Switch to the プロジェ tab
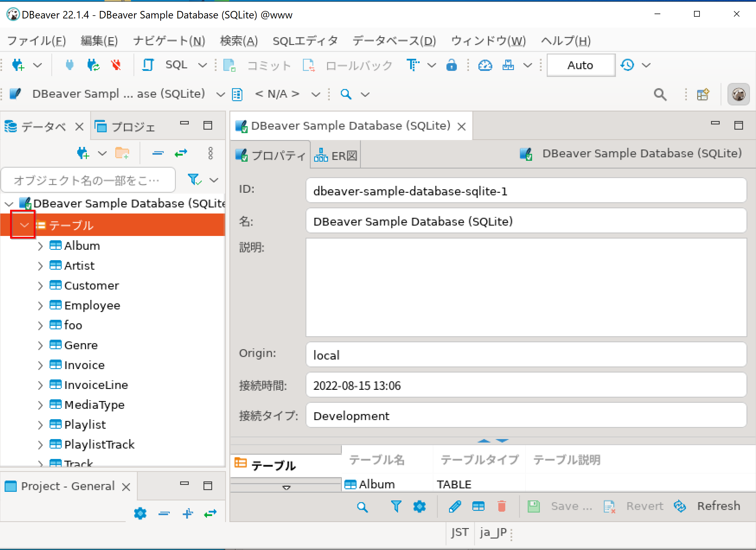 click(x=125, y=126)
